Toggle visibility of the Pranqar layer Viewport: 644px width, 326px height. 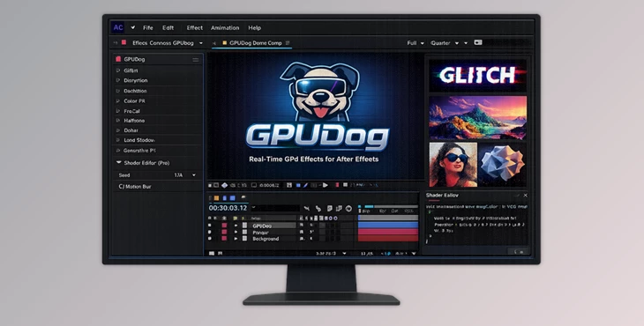click(210, 232)
